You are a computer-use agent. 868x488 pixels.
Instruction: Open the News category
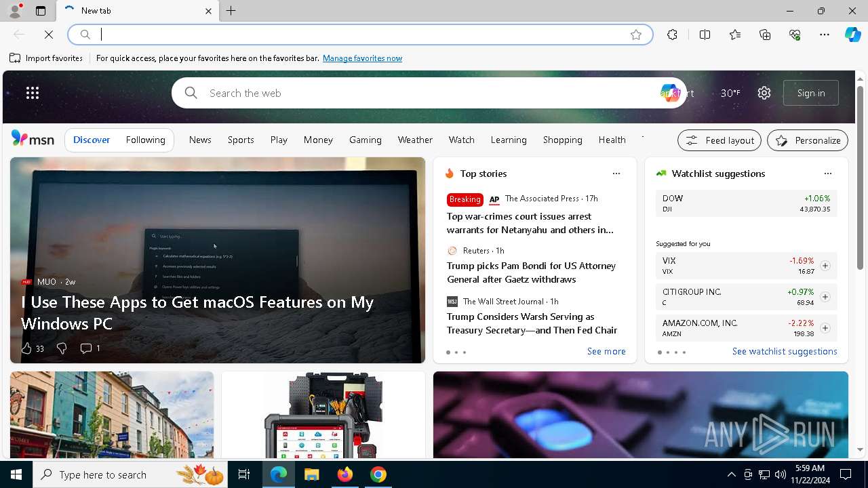point(200,140)
